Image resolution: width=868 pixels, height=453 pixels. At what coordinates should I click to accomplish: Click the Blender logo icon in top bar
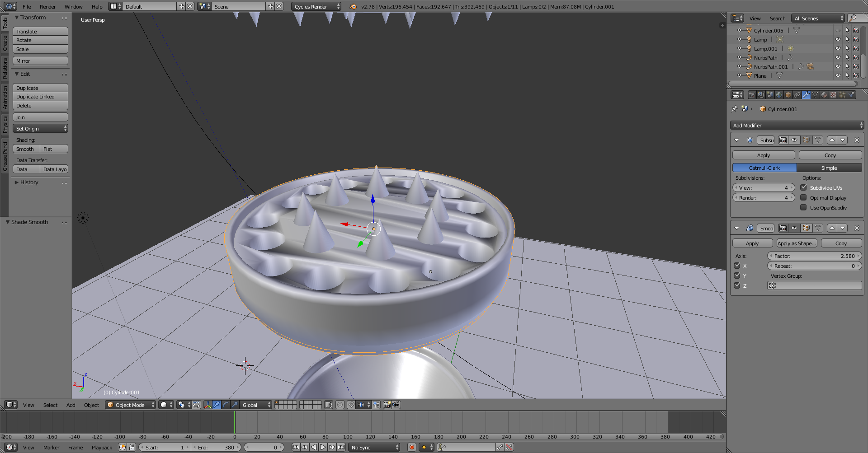click(353, 6)
